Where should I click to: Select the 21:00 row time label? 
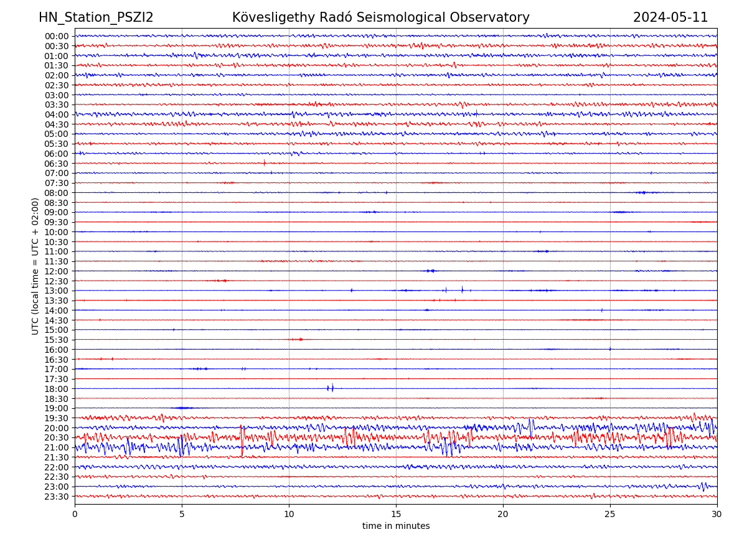57,448
